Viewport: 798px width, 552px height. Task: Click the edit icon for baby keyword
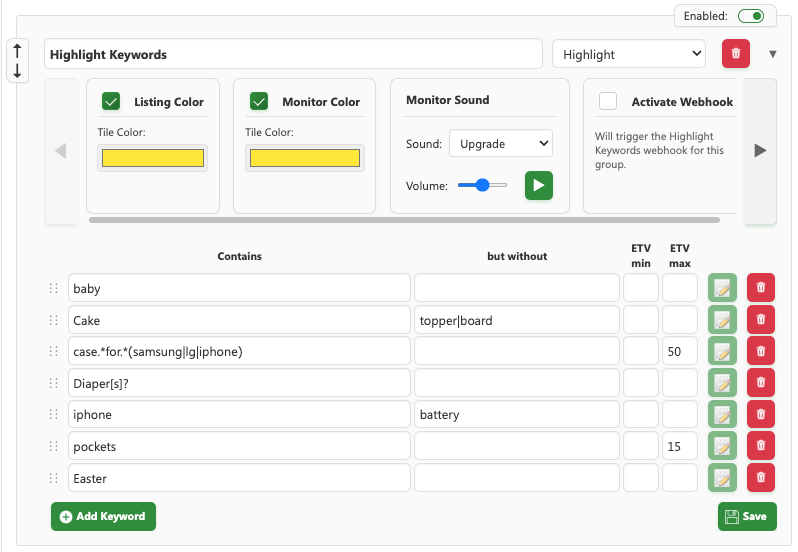pos(722,288)
